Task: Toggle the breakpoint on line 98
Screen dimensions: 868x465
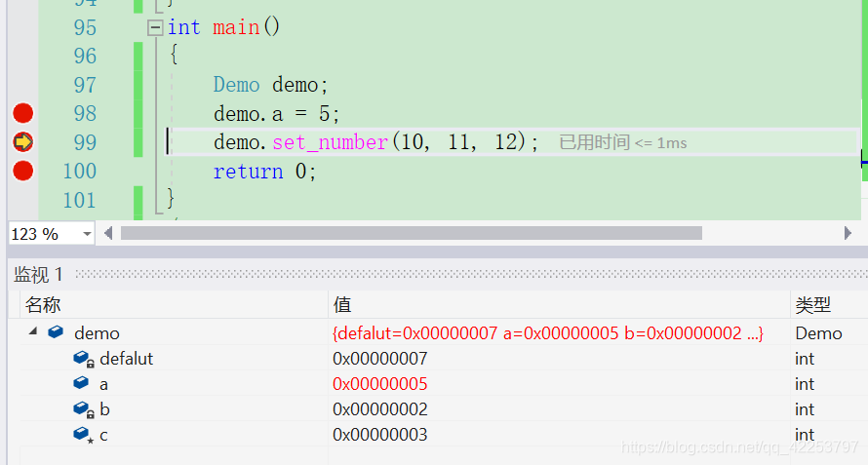Action: (22, 113)
